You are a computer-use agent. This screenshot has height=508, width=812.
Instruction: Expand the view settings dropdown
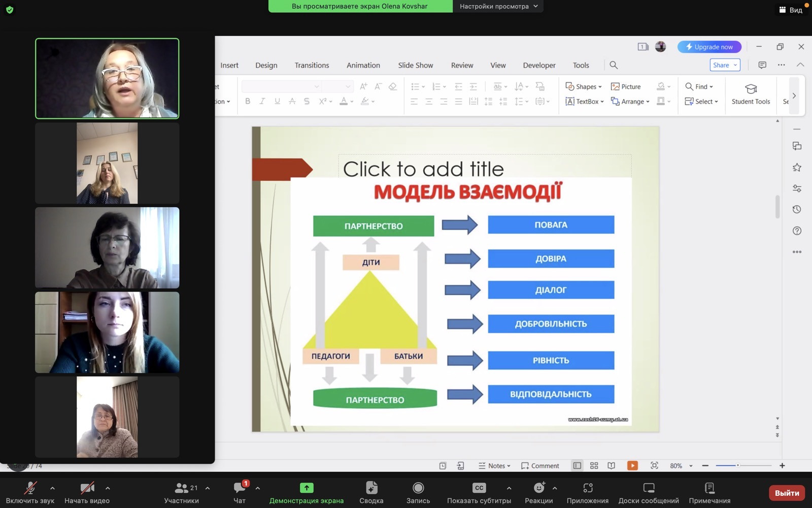point(498,6)
